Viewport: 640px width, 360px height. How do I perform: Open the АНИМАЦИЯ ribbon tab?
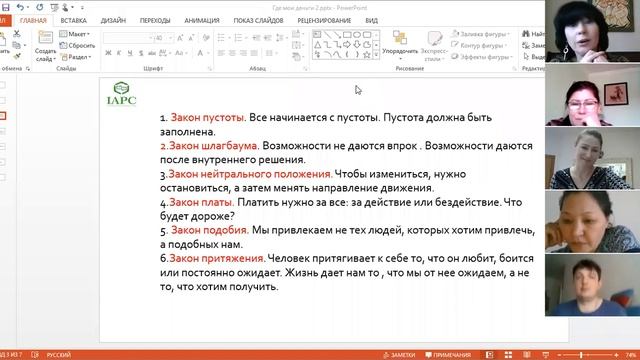(x=202, y=20)
